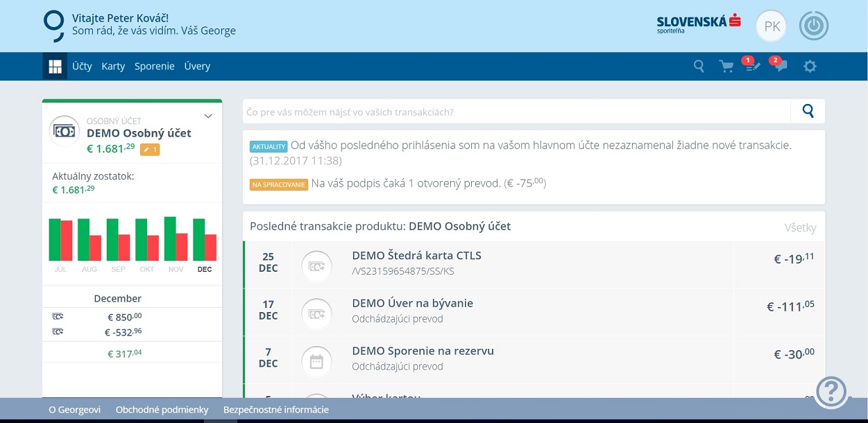Click the December balance € 317.04

tap(125, 354)
